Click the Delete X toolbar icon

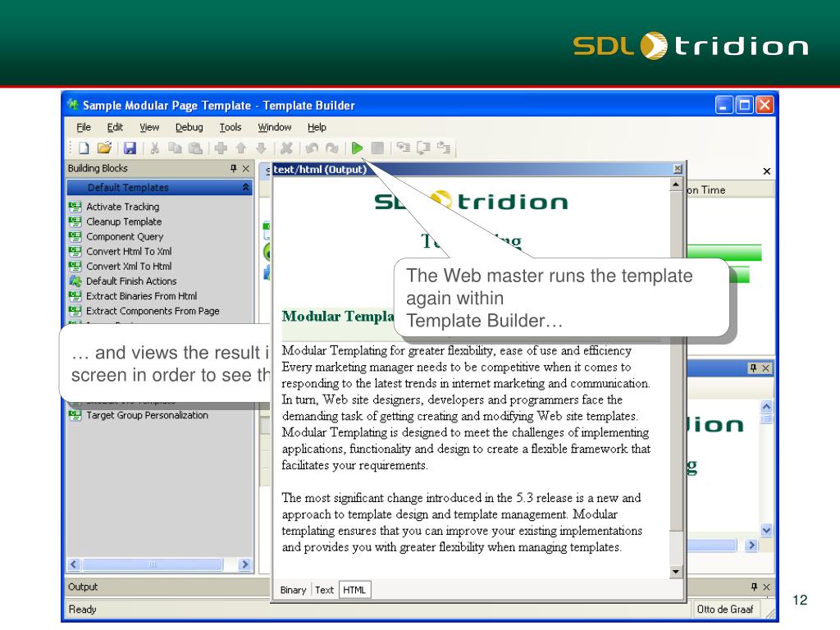point(286,148)
